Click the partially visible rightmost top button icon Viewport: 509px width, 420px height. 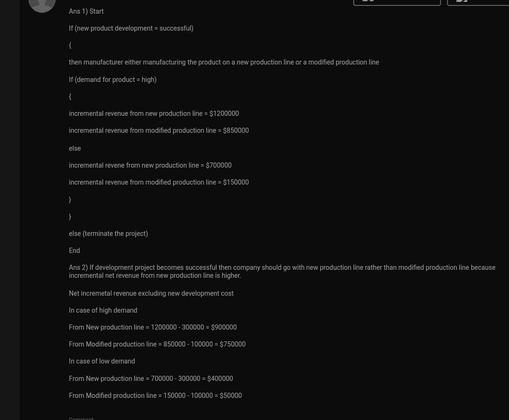pyautogui.click(x=462, y=1)
